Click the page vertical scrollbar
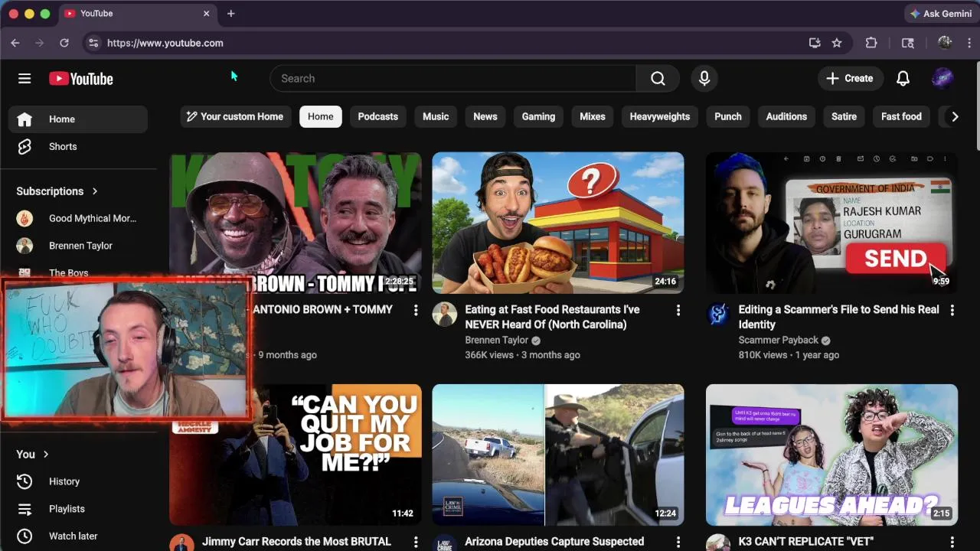The width and height of the screenshot is (980, 551). coord(976,107)
